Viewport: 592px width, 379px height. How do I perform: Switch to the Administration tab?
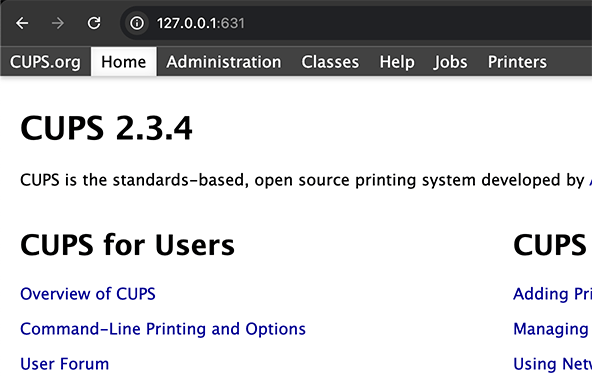(x=224, y=62)
